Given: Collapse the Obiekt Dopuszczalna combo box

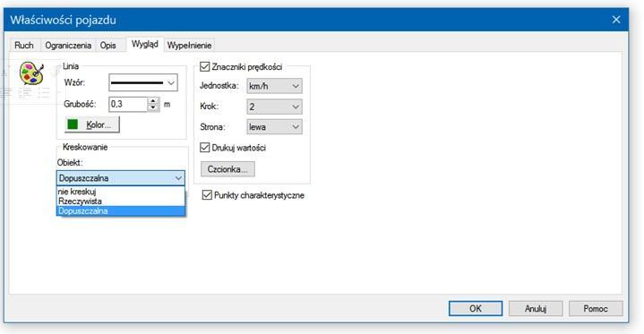Looking at the screenshot, I should pyautogui.click(x=120, y=178).
